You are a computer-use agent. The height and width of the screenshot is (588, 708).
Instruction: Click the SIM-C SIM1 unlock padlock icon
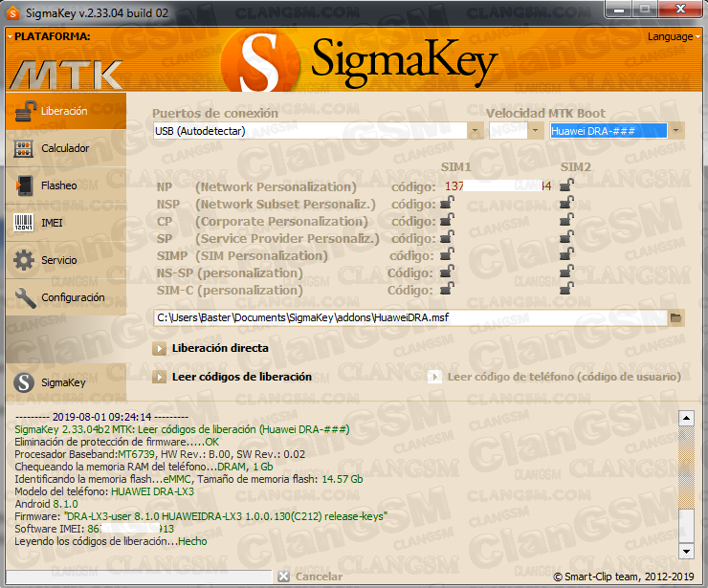click(x=447, y=288)
